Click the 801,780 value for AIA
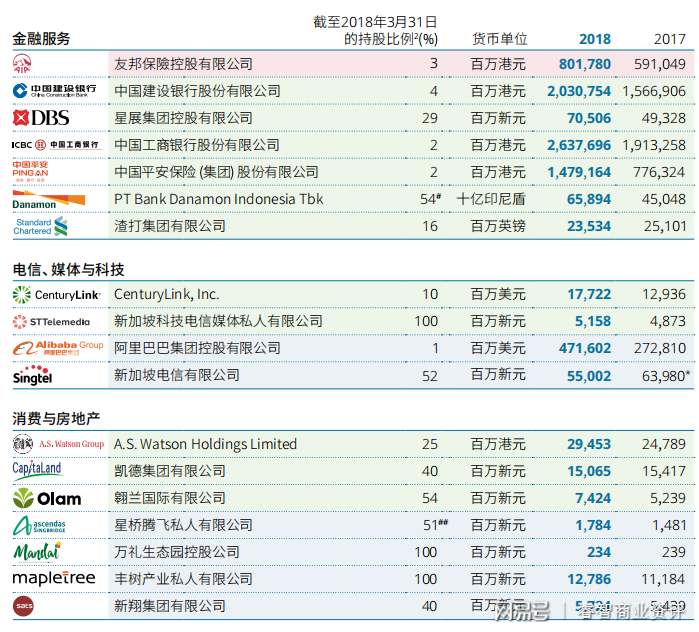 585,64
